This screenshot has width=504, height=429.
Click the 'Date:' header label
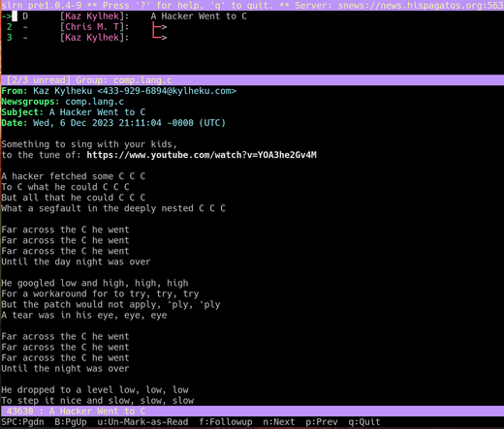click(x=15, y=123)
